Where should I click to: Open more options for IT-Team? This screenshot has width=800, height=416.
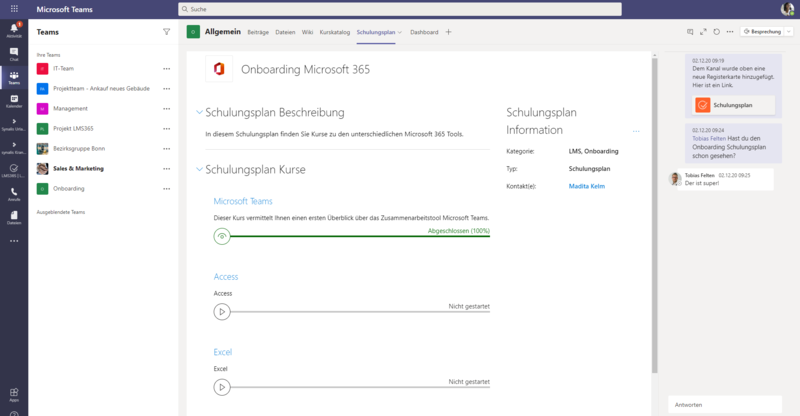(x=166, y=68)
